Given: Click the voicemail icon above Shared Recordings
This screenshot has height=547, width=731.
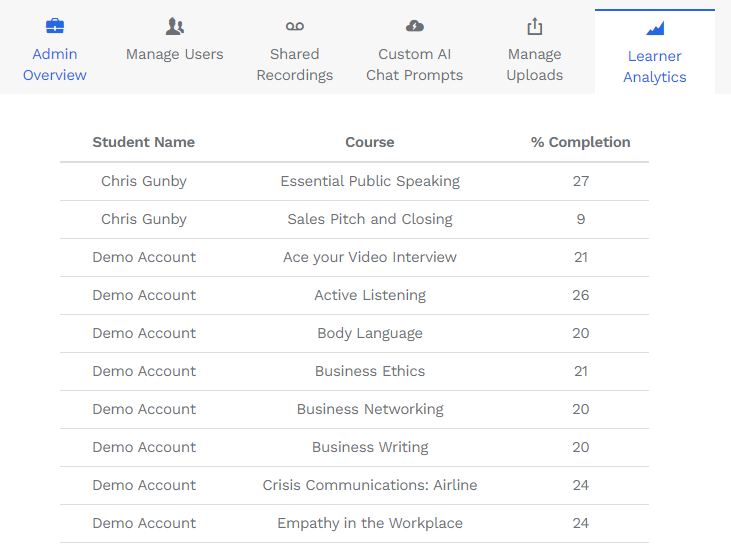Looking at the screenshot, I should click(x=295, y=26).
